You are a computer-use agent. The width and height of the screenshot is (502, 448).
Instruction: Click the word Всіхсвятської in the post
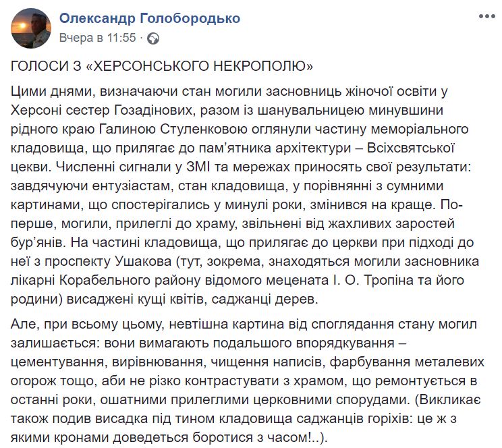[x=411, y=148]
